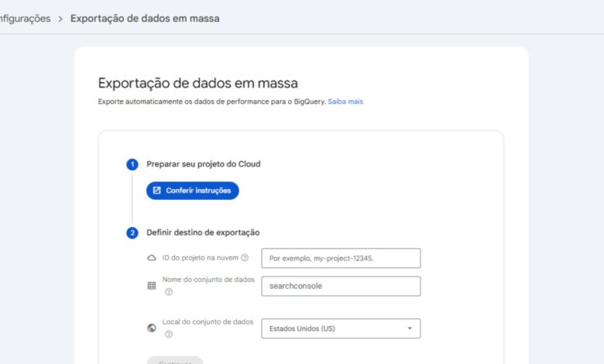Click the dataset table icon

(152, 286)
